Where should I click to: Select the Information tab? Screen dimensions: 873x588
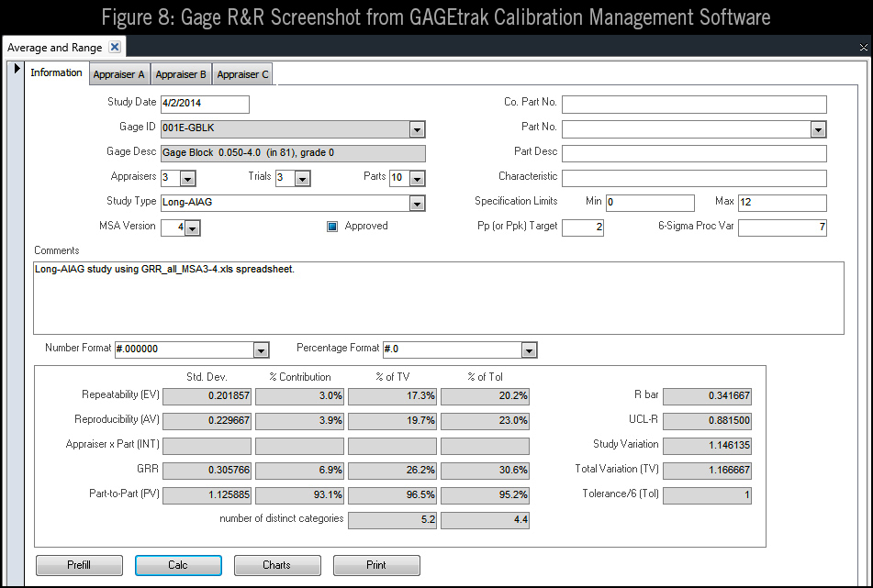click(x=56, y=72)
